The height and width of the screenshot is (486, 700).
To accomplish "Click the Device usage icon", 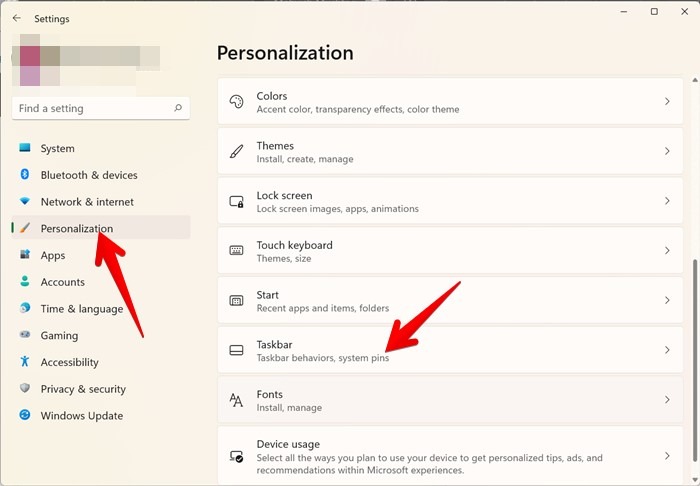I will (237, 456).
